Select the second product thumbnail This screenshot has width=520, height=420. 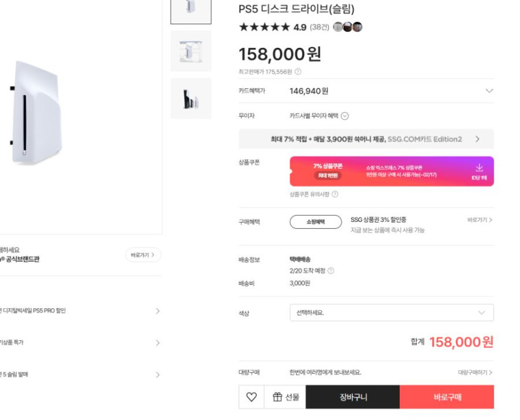[191, 51]
